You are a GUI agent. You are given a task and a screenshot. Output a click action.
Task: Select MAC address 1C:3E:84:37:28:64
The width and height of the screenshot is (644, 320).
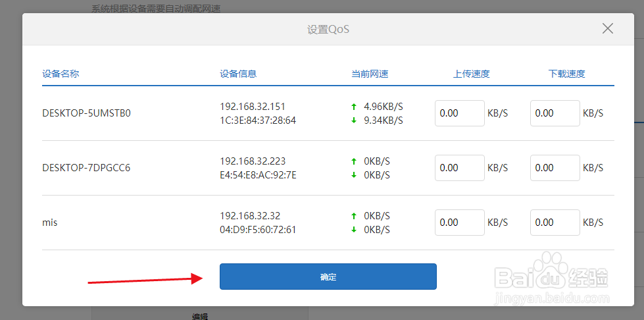[258, 120]
